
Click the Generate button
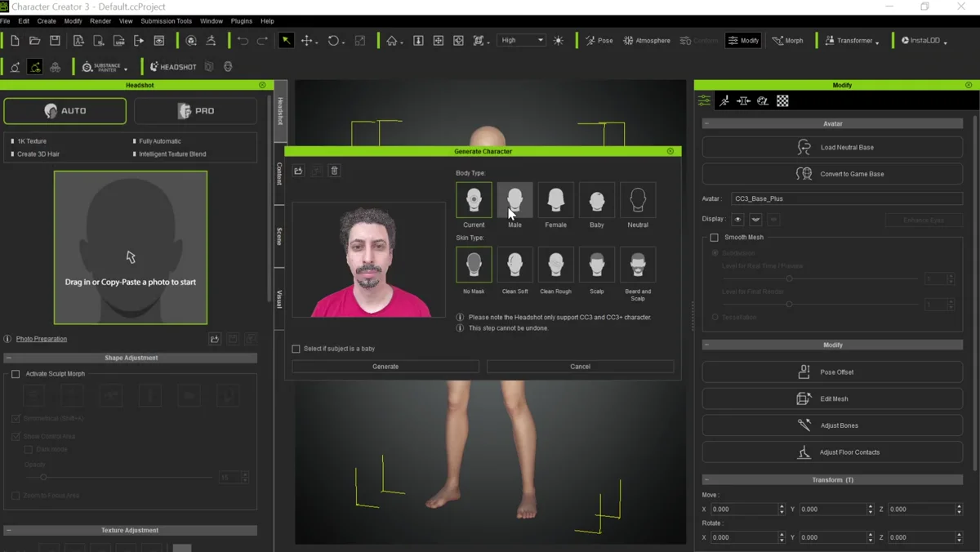pyautogui.click(x=385, y=367)
